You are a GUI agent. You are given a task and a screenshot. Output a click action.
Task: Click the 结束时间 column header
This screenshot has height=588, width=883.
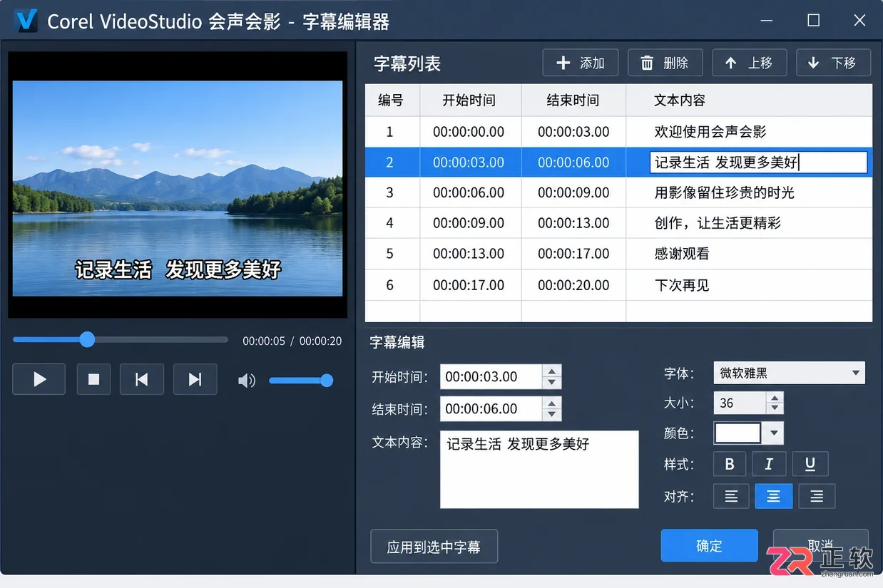[573, 100]
